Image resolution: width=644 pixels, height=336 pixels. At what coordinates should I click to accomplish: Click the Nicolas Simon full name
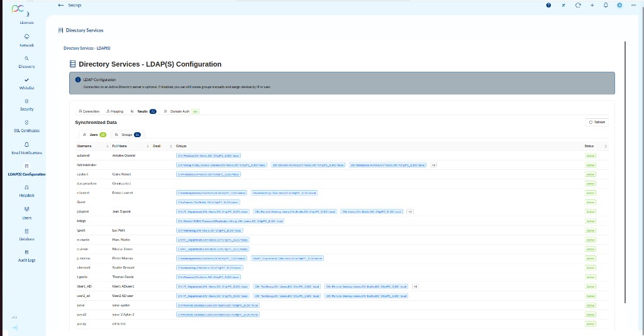point(123,249)
